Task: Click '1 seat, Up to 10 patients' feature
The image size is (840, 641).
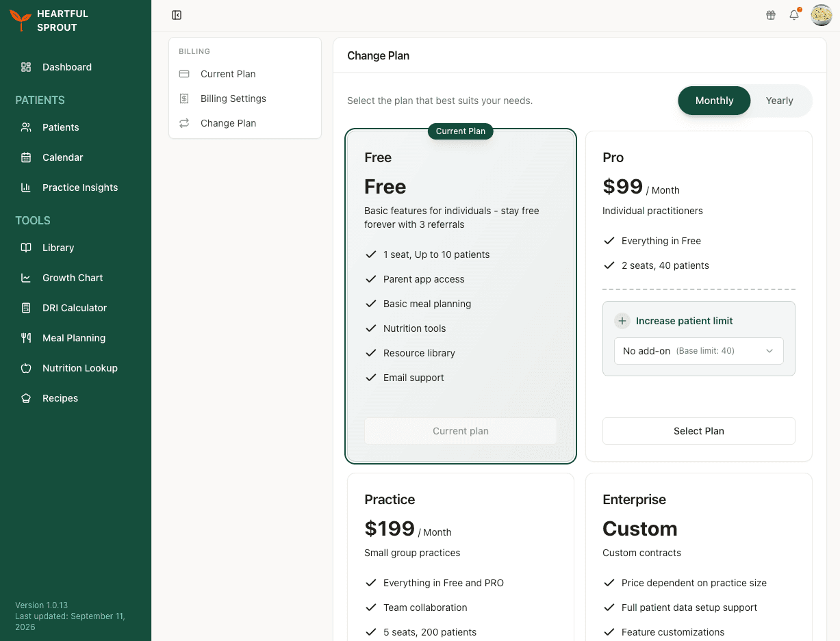Action: [437, 254]
